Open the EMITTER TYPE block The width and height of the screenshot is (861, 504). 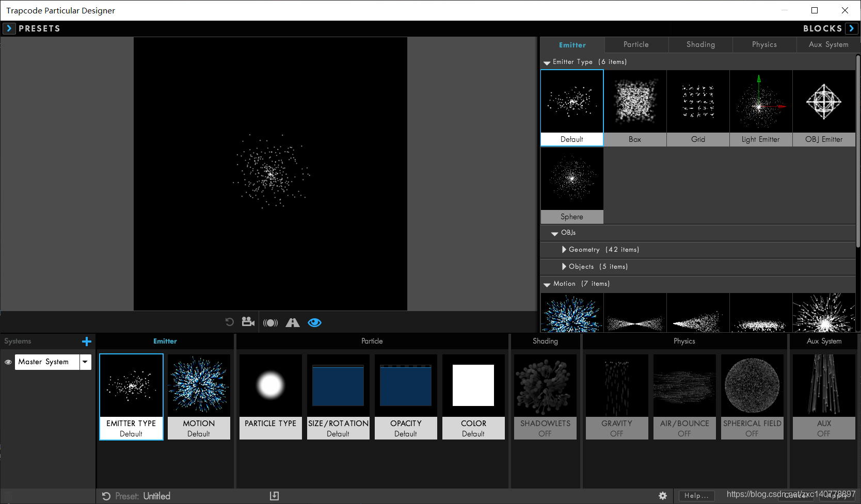[131, 397]
